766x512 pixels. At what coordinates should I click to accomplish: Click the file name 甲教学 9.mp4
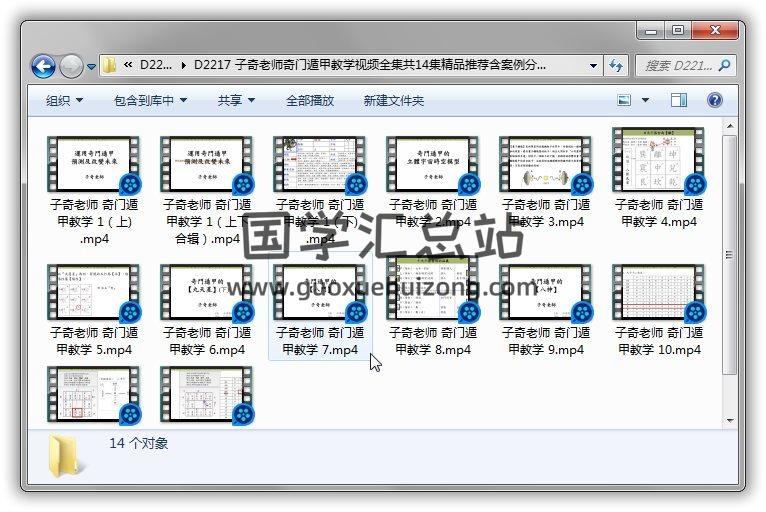pyautogui.click(x=546, y=341)
